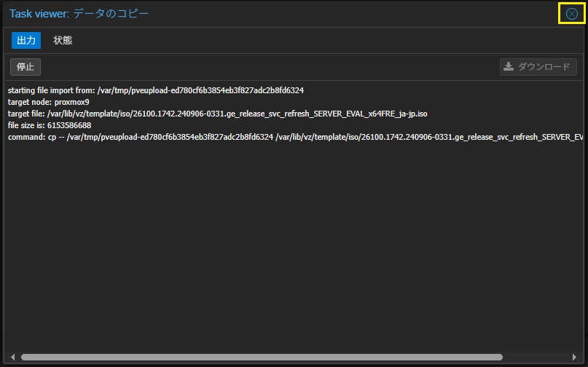The image size is (588, 367).
Task: Click the left arrow of horizontal scrollbar
Action: [12, 357]
